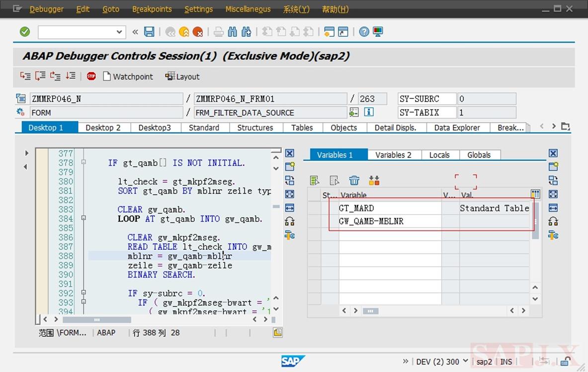This screenshot has height=372, width=588.
Task: Click the Customize Local Layout monitor icon
Action: click(x=378, y=32)
